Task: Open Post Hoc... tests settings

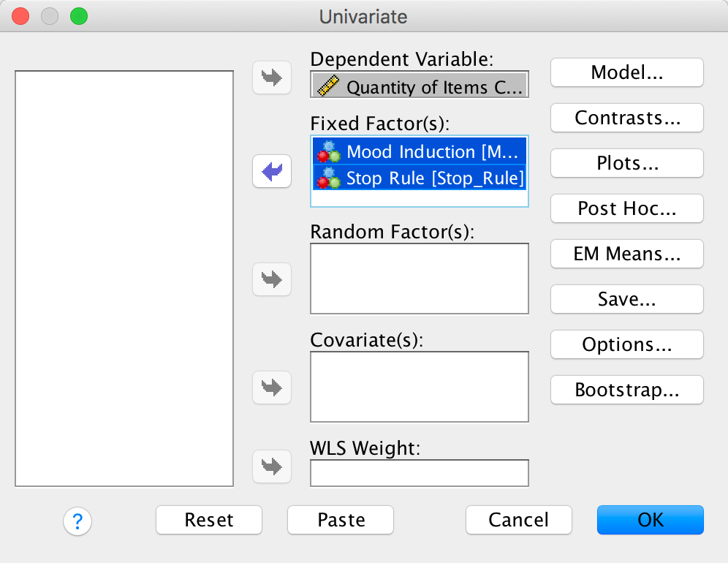Action: point(626,208)
